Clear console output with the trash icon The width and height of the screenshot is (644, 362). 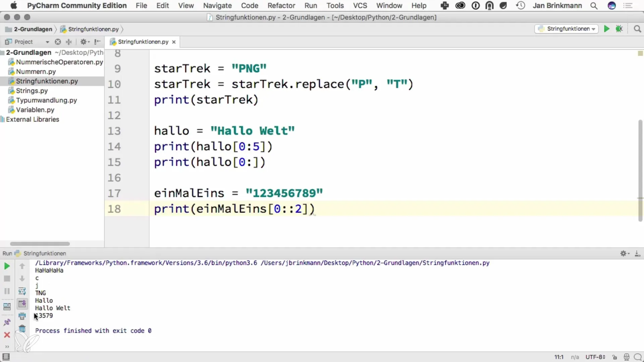22,329
